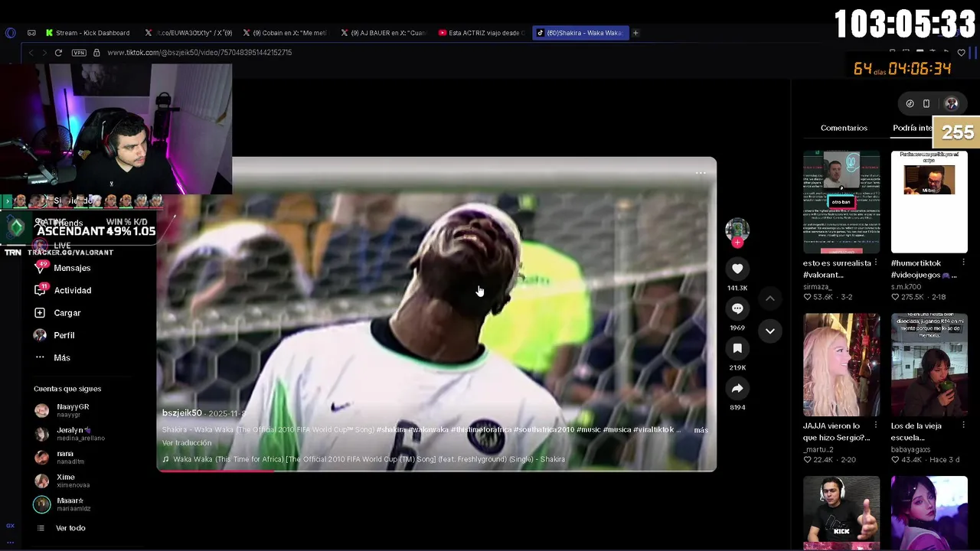Switch to Stream - Kick Dashboard tab
980x551 pixels.
[87, 33]
